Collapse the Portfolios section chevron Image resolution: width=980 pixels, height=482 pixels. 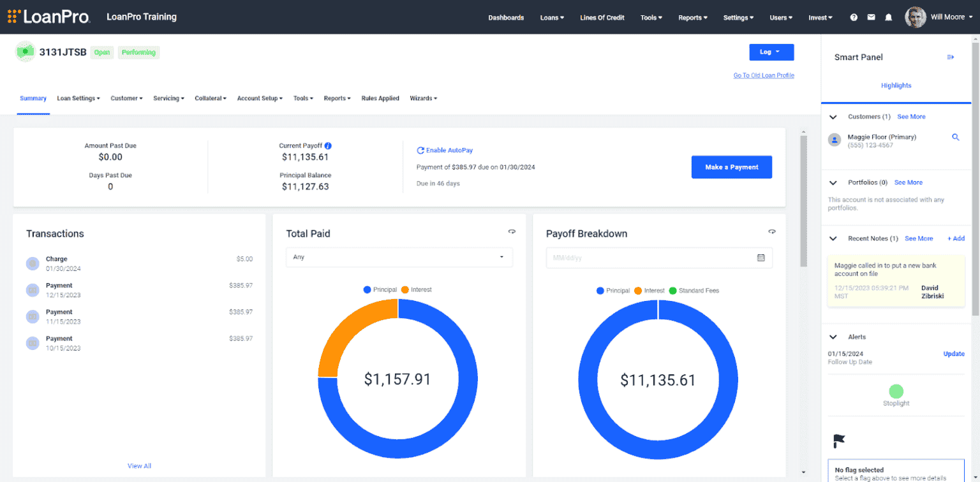(x=833, y=183)
